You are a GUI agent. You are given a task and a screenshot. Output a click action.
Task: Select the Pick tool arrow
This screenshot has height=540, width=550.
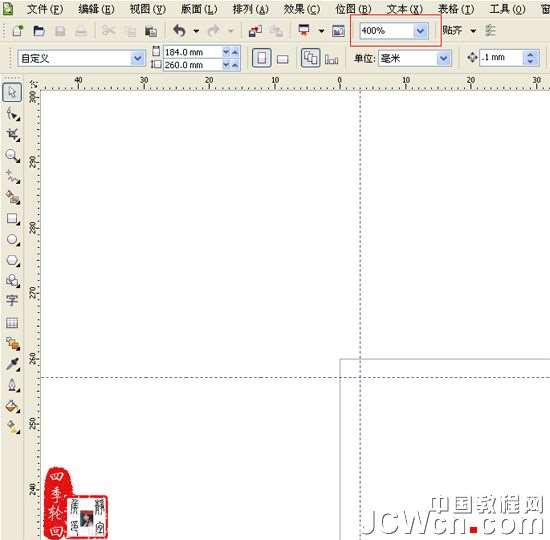coord(12,93)
